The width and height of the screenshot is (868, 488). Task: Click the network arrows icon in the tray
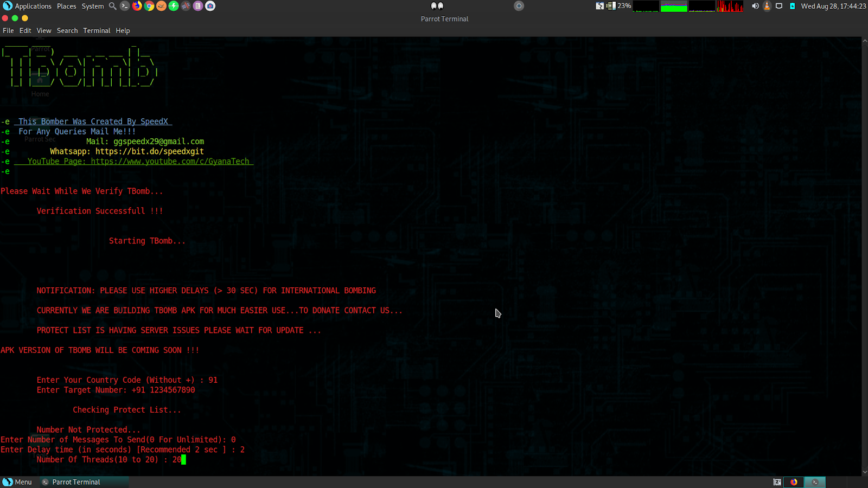click(599, 6)
